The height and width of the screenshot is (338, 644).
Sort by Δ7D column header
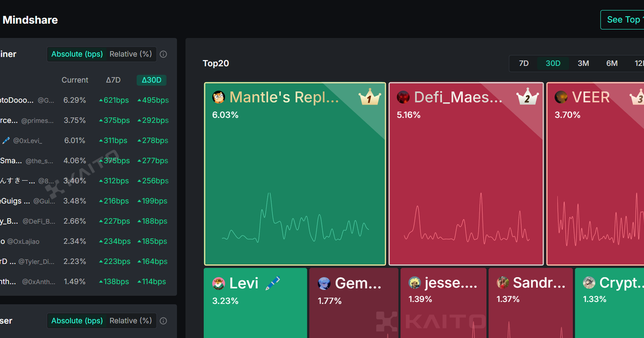113,80
